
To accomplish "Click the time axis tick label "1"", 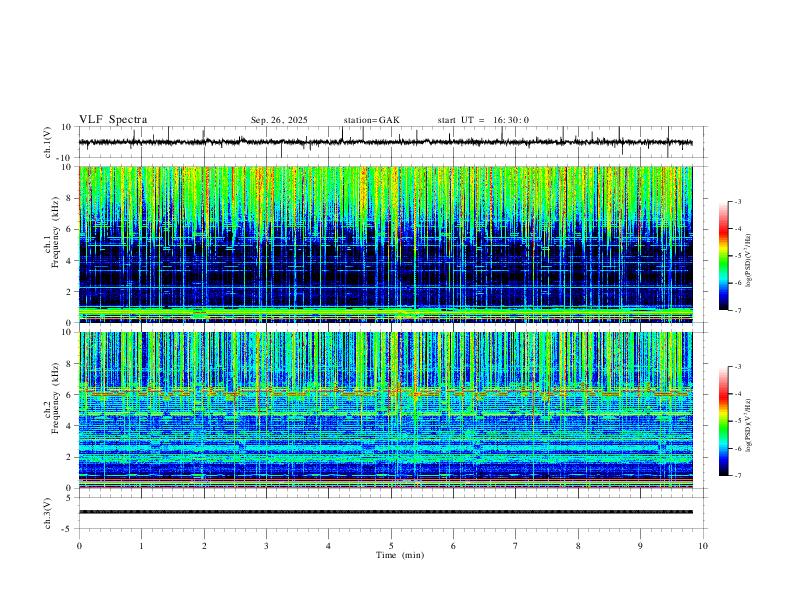I will (x=141, y=546).
